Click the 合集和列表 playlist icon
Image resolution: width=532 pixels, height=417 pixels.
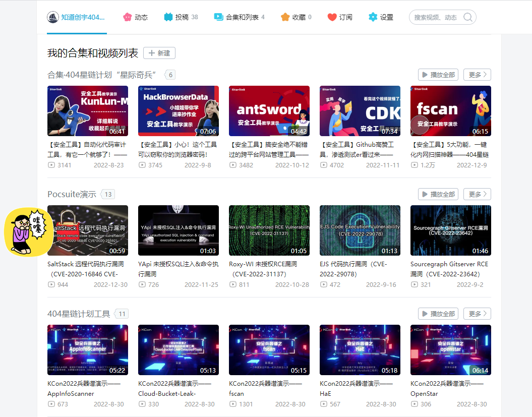(x=218, y=17)
